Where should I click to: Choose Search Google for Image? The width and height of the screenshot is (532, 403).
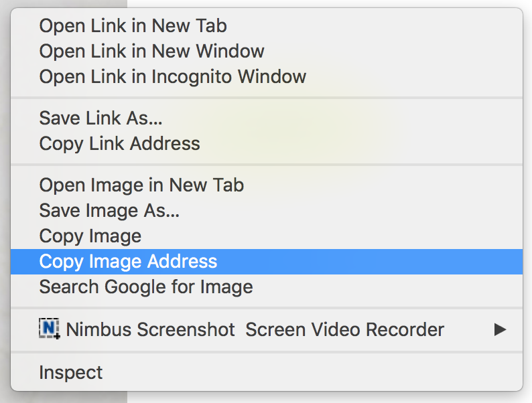coord(267,287)
